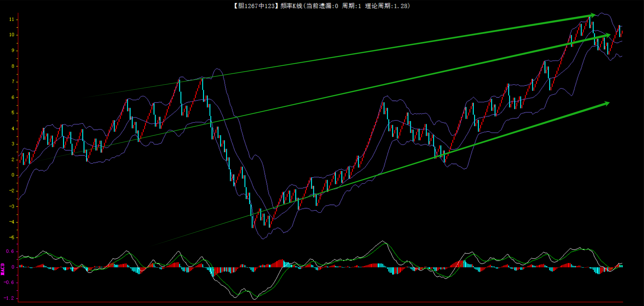Select the '0.6' value on the MACD axis

pos(10,251)
